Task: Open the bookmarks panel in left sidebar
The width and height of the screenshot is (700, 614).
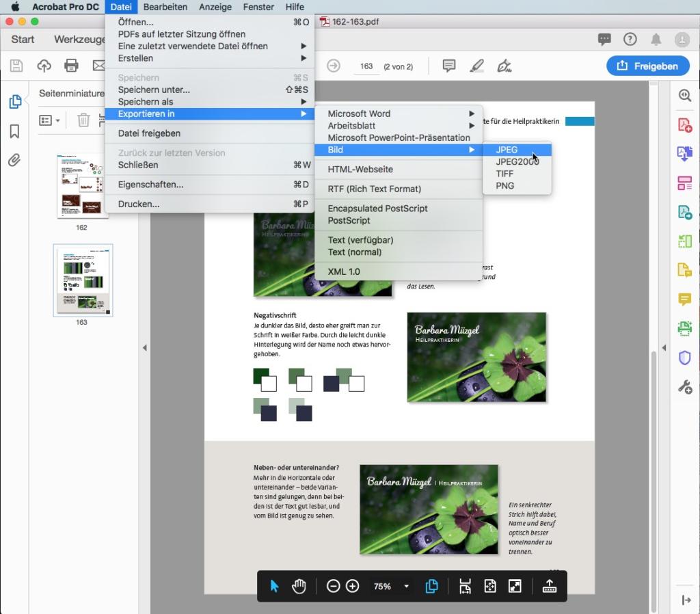Action: [14, 131]
